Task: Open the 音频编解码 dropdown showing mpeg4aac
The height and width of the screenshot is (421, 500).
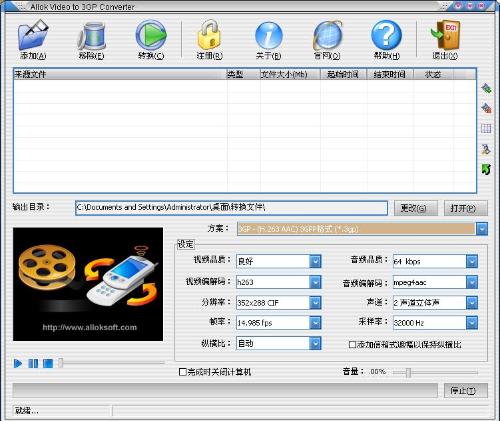Action: 472,282
